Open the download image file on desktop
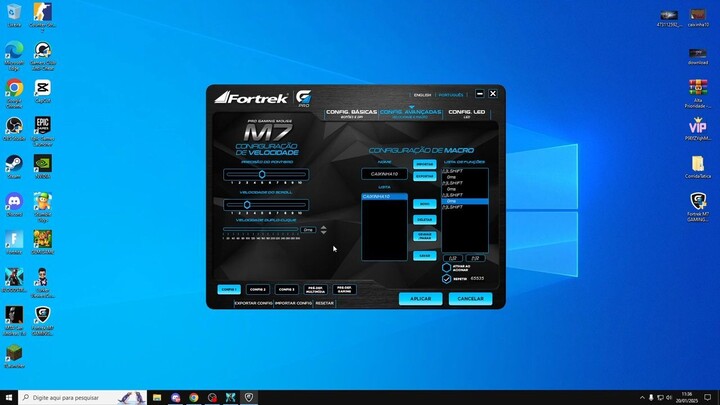This screenshot has height=405, width=720. tap(698, 56)
